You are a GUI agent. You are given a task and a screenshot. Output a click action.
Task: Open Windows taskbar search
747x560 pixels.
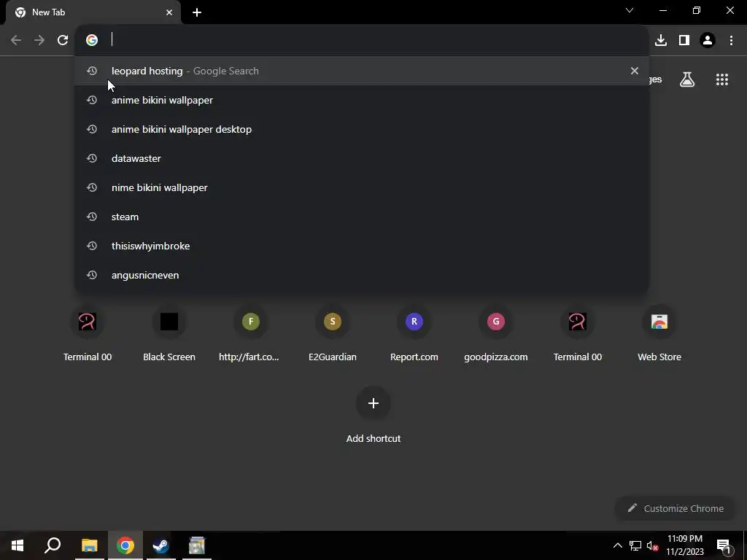tap(53, 545)
